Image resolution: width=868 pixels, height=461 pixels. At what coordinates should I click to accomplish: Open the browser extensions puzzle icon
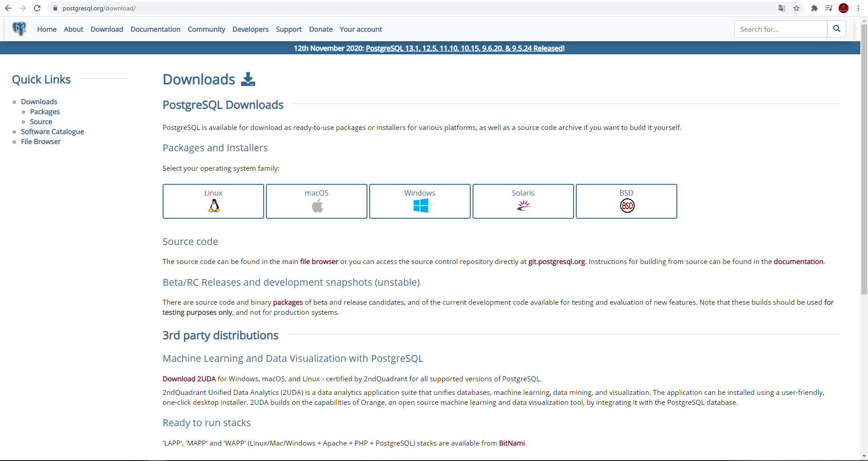814,8
